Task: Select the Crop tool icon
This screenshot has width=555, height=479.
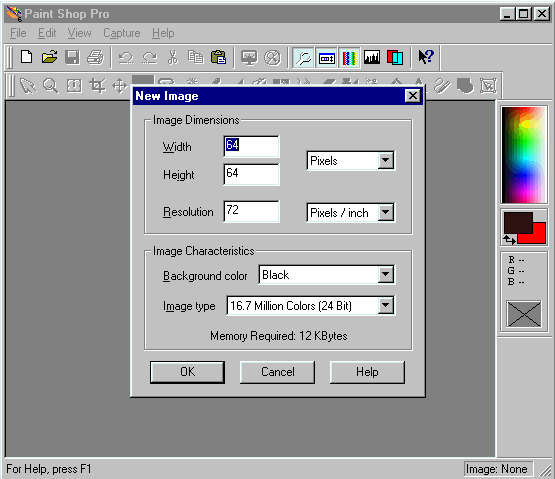Action: click(x=97, y=86)
